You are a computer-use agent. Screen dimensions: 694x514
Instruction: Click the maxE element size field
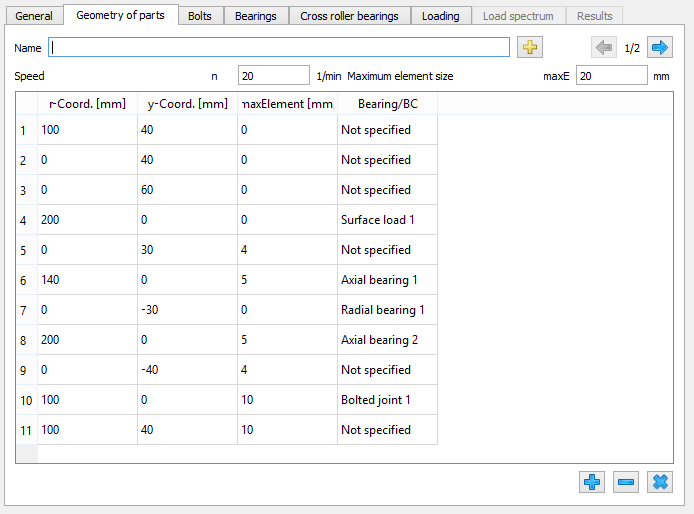tap(611, 76)
